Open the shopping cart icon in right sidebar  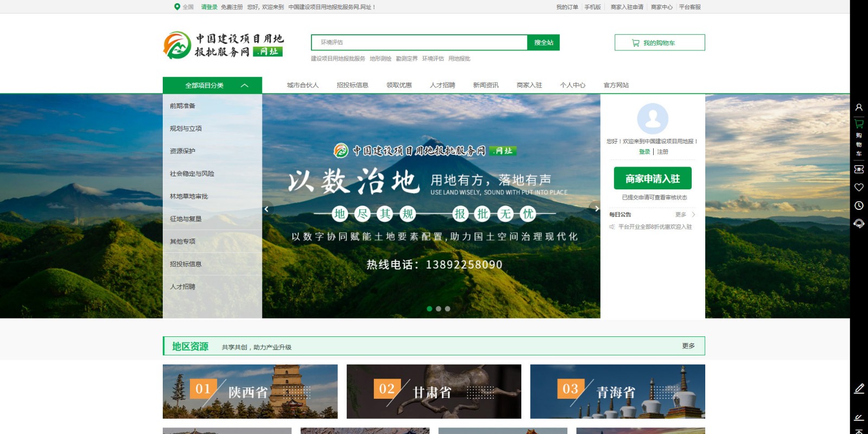point(859,124)
